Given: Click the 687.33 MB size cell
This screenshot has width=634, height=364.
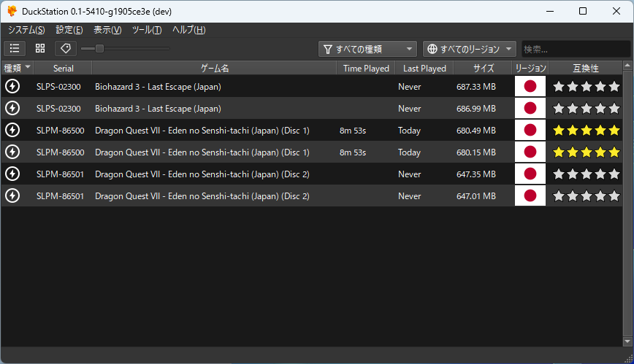Looking at the screenshot, I should coord(476,87).
